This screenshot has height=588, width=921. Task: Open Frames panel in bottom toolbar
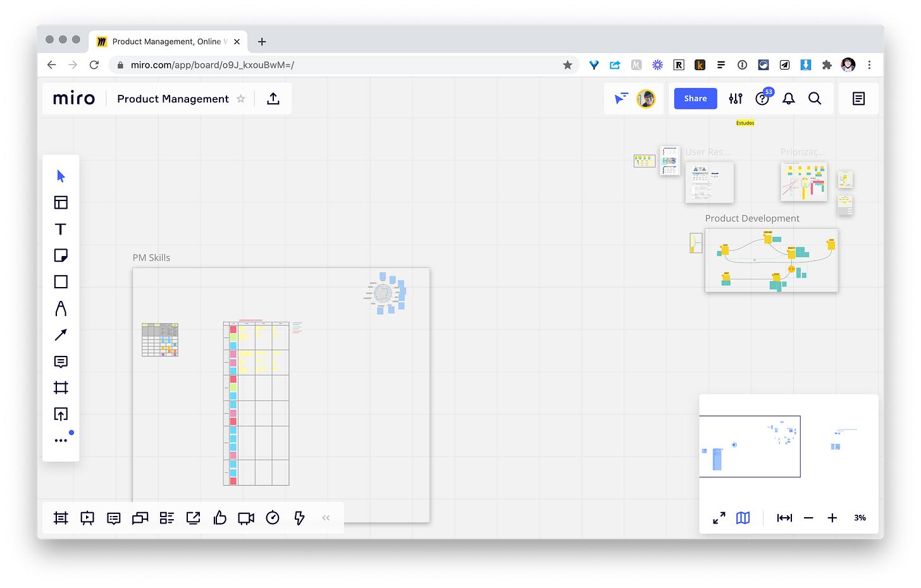[x=61, y=518]
